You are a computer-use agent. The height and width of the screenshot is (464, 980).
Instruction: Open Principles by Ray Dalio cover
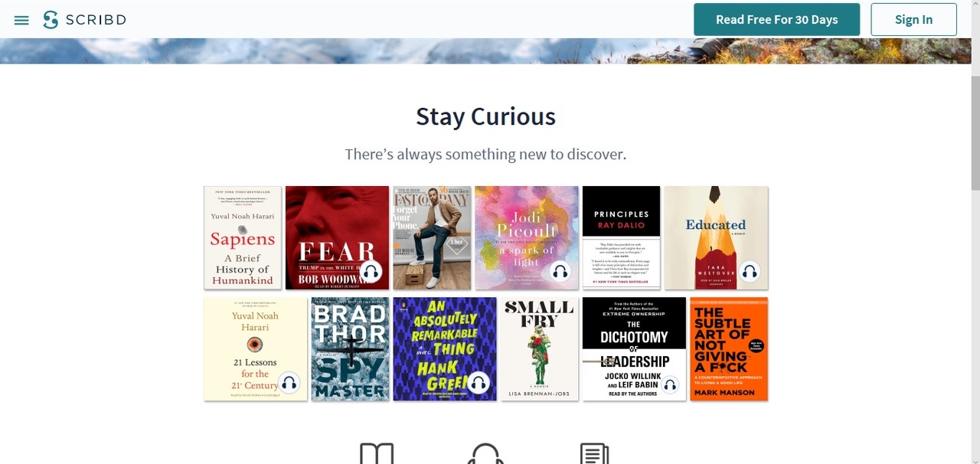(621, 237)
